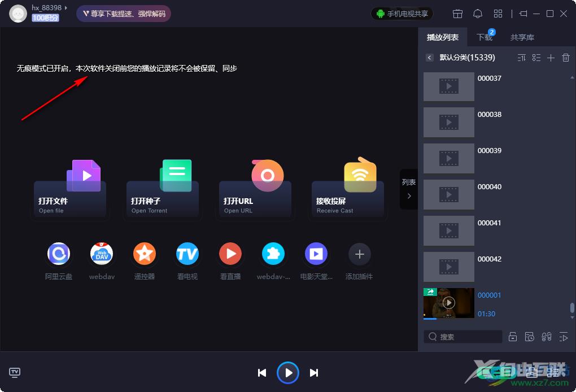576x392 pixels.
Task: Open the 看电视 TV plugin
Action: point(187,254)
